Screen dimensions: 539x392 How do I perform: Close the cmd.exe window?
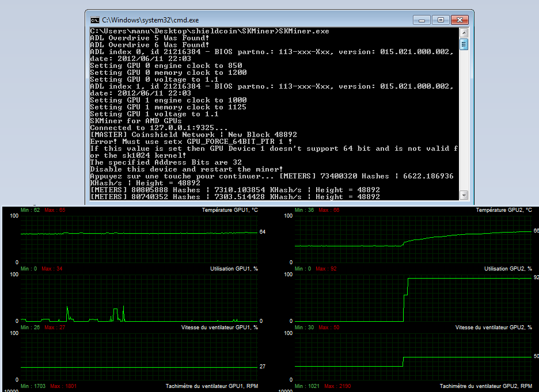tap(460, 20)
